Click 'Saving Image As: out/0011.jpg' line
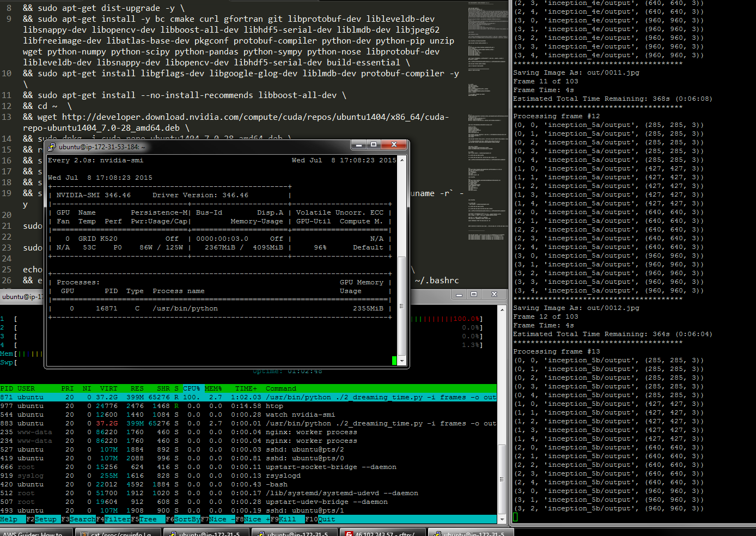The image size is (756, 536). 576,72
